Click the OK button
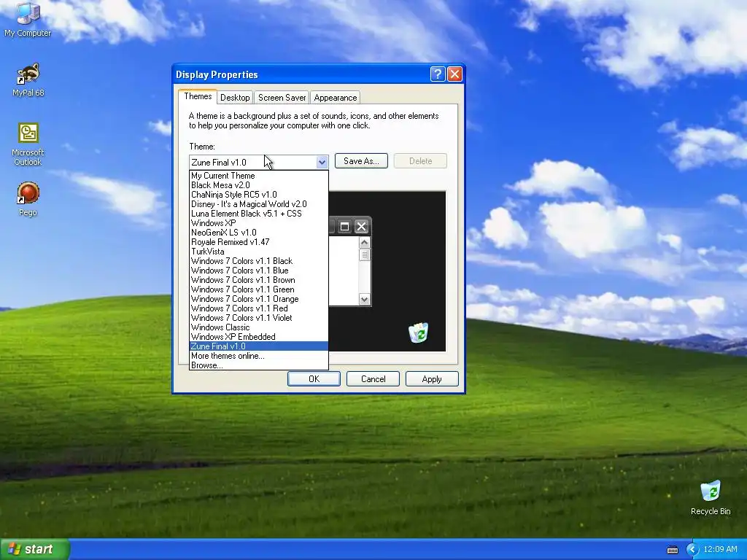Image resolution: width=747 pixels, height=560 pixels. click(x=314, y=379)
